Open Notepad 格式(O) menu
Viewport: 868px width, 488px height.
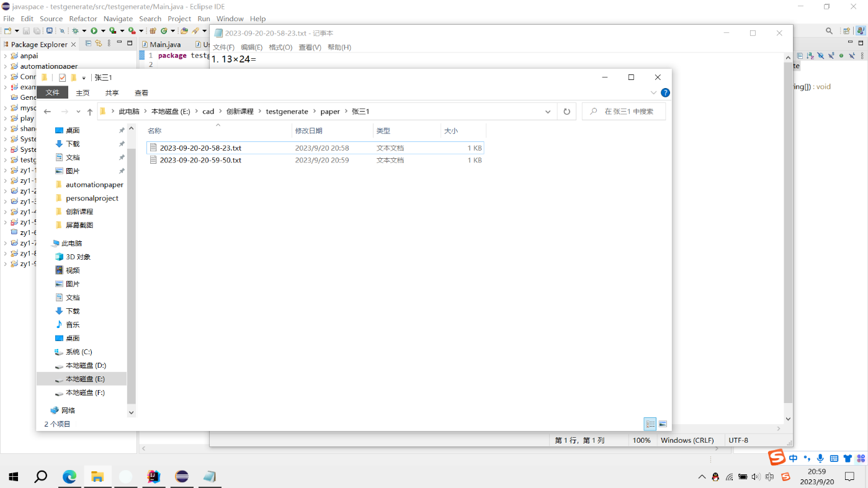pyautogui.click(x=280, y=47)
